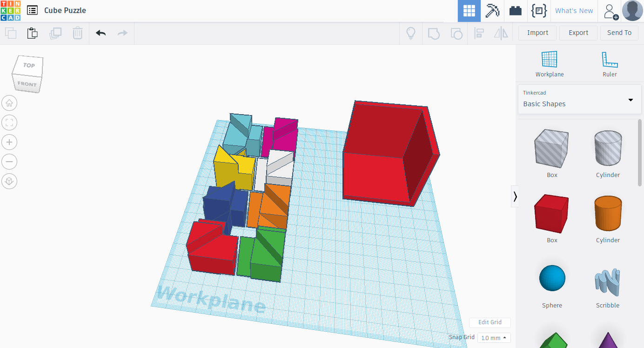Open the Codeblocks curly brace icon

pos(539,11)
